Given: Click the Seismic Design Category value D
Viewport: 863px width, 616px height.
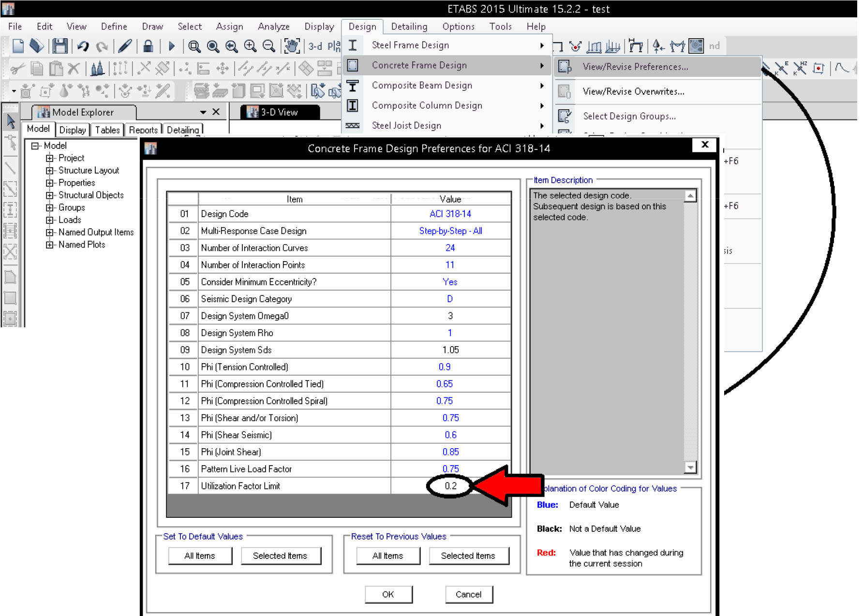Looking at the screenshot, I should (450, 299).
